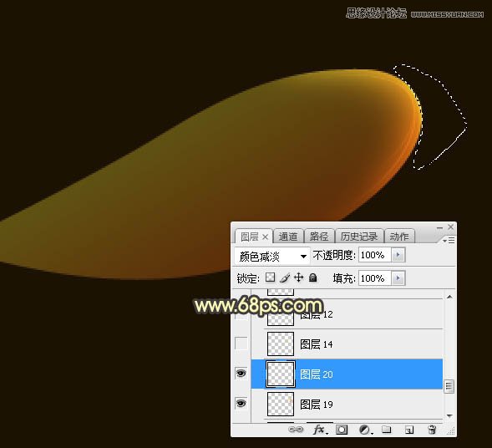The image size is (492, 448).
Task: Switch to the 通道 (Channels) tab
Action: coord(287,237)
